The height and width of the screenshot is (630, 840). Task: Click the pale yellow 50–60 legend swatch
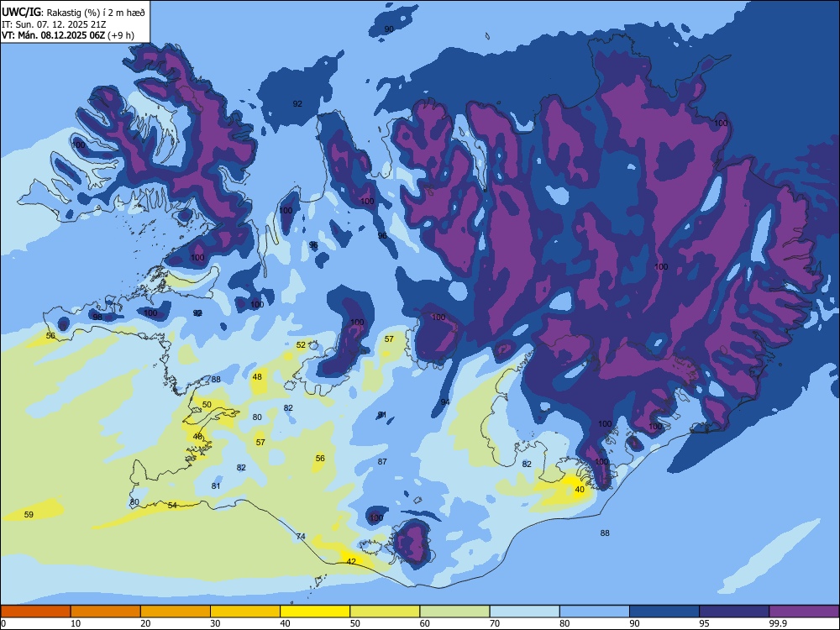pos(385,612)
